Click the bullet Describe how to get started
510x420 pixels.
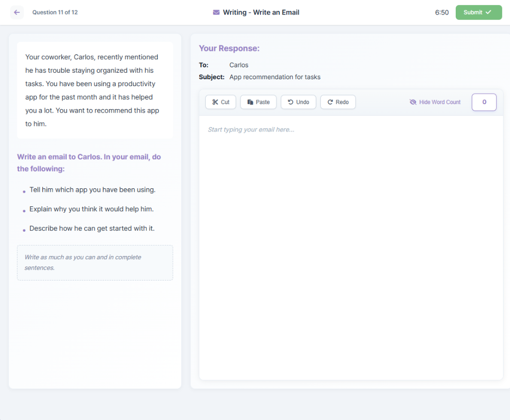point(92,229)
